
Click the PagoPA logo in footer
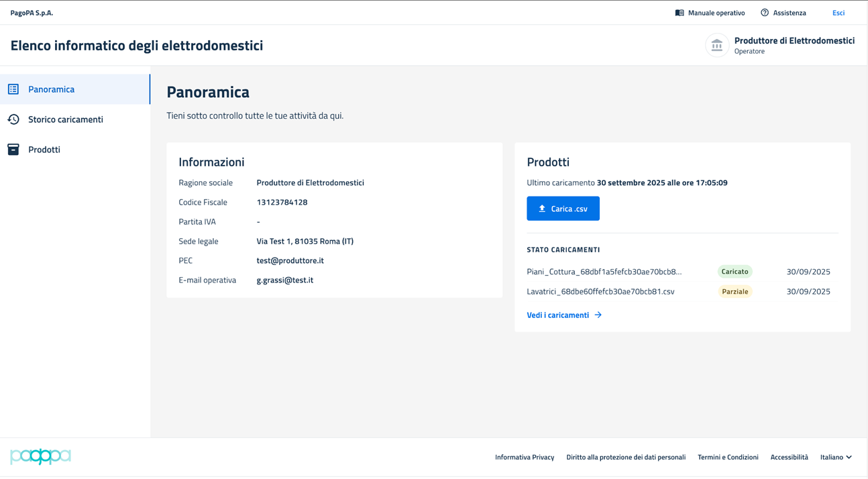coord(40,457)
